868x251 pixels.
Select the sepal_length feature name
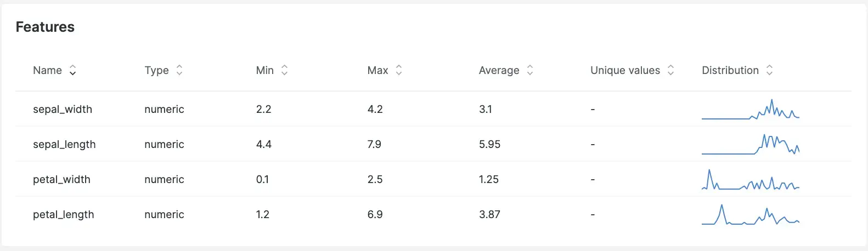(x=64, y=145)
